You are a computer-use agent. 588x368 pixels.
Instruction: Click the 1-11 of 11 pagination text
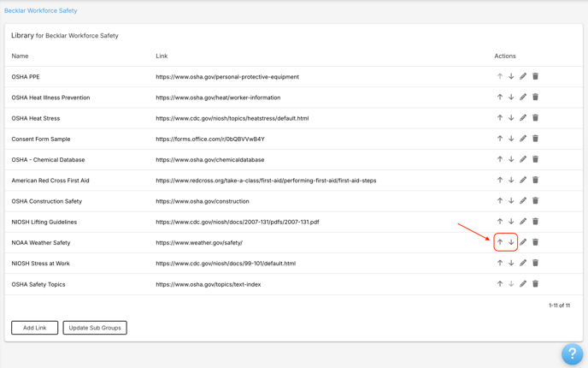[559, 306]
